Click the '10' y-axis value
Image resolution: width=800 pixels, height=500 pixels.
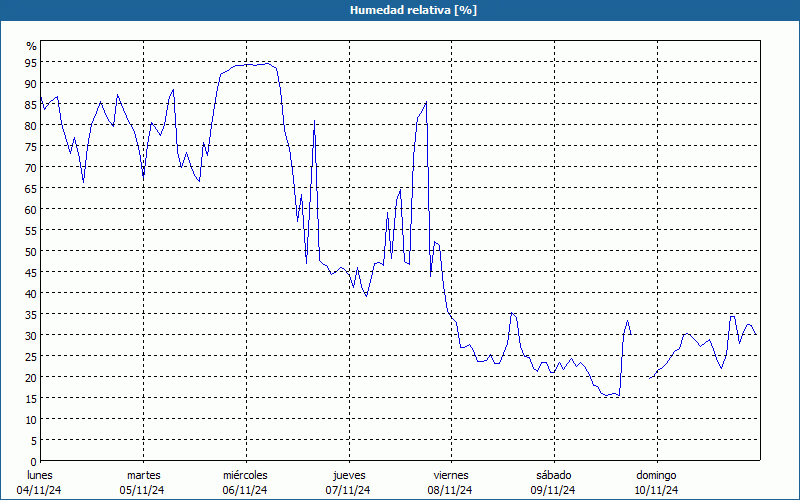pos(31,419)
